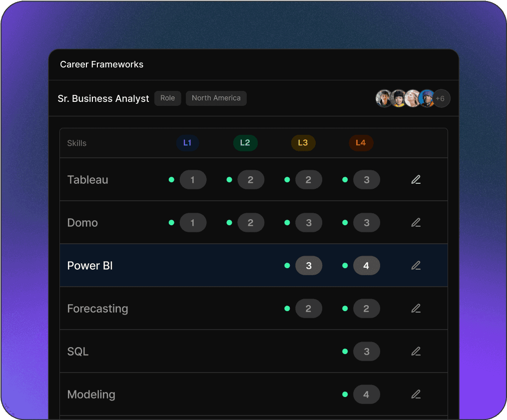
Task: Open editing for Power BI skill
Action: 416,266
